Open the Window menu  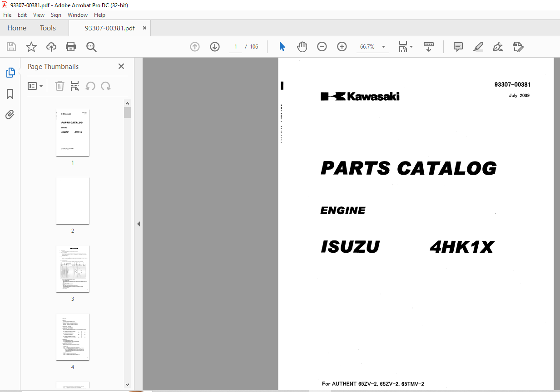tap(78, 15)
